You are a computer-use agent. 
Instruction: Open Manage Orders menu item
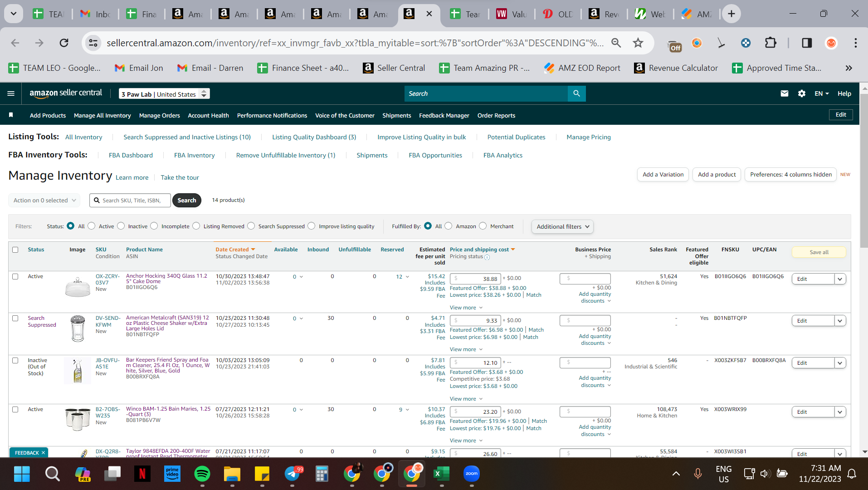(x=159, y=116)
